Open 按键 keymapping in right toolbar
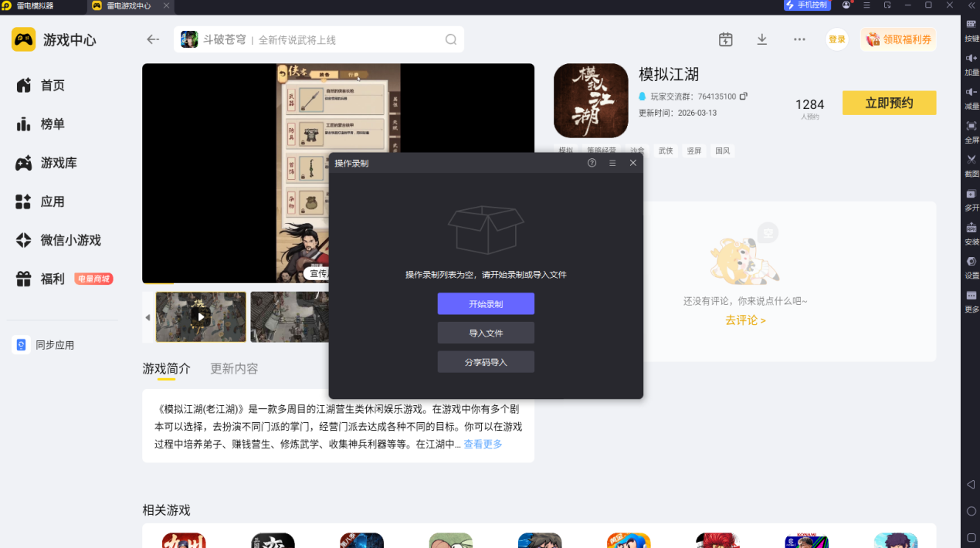Viewport: 980px width, 548px height. pos(972,30)
